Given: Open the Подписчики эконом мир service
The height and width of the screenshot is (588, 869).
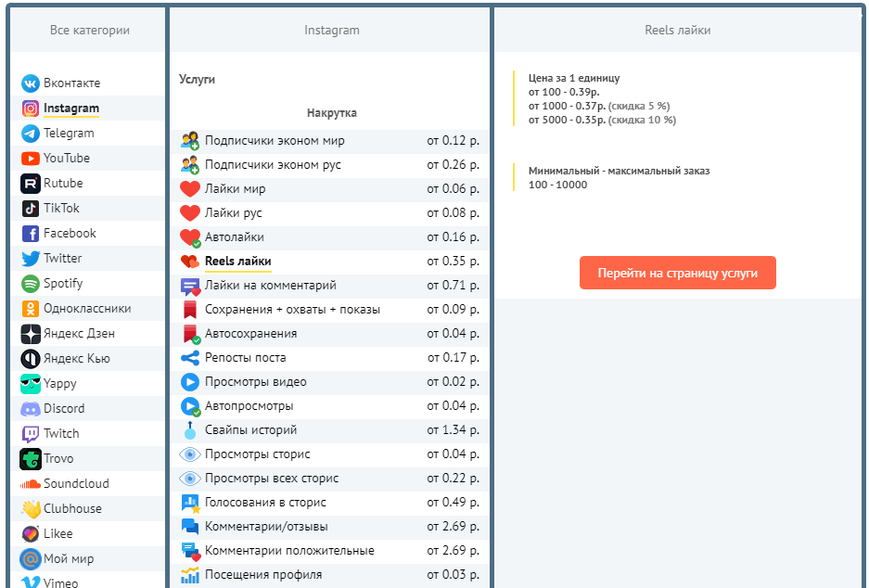Looking at the screenshot, I should coord(275,141).
